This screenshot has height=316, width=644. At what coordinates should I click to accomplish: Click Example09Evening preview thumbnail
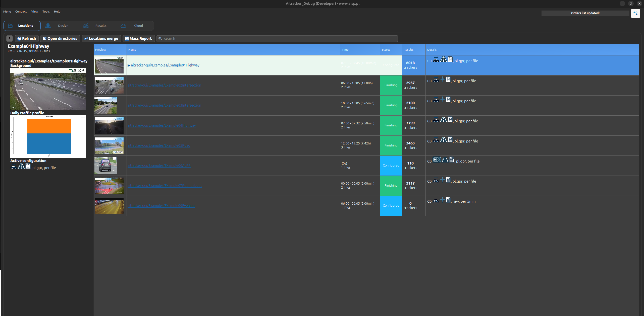click(109, 206)
